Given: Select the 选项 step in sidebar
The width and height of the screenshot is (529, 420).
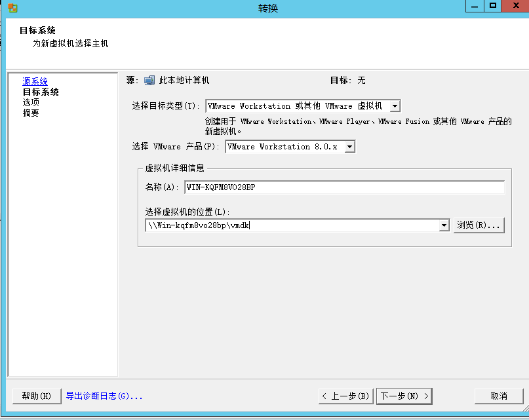Looking at the screenshot, I should tap(31, 102).
